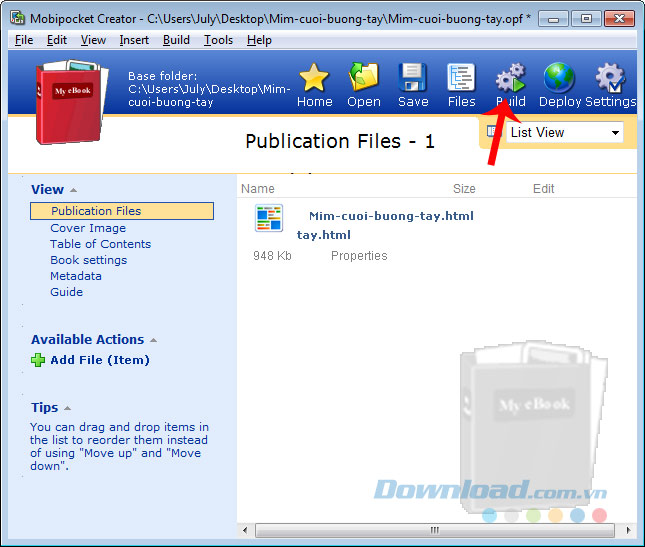Viewport: 645px width, 547px height.
Task: Open Book settings view
Action: click(88, 260)
